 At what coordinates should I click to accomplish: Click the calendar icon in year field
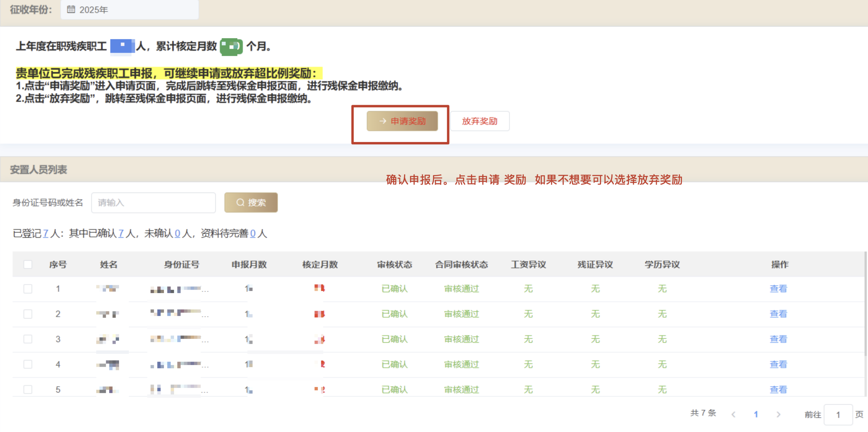pos(71,9)
